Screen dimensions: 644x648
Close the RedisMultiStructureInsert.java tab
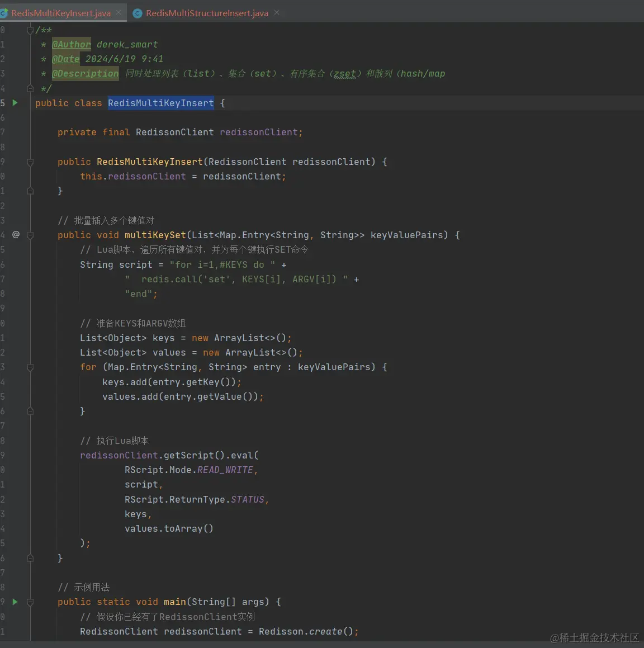coord(277,13)
